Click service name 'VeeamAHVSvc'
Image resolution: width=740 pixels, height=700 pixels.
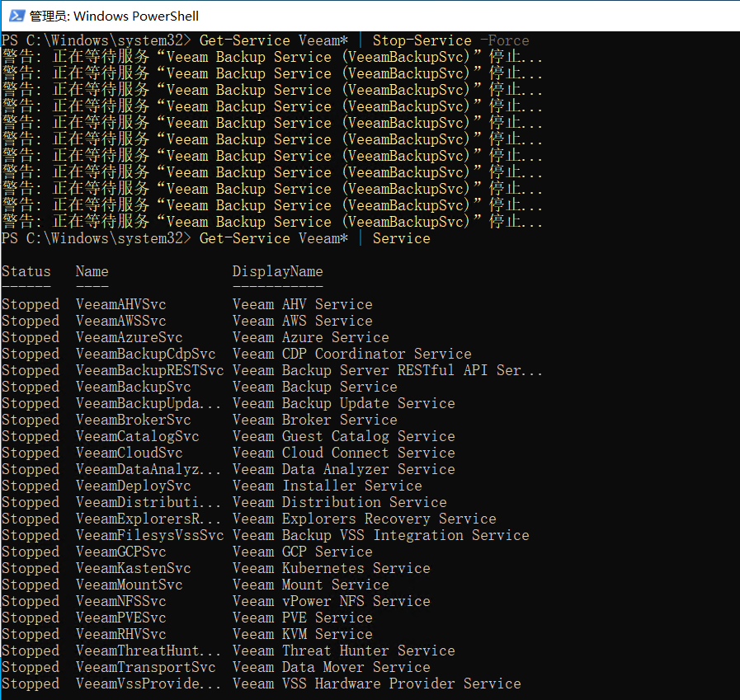(120, 304)
